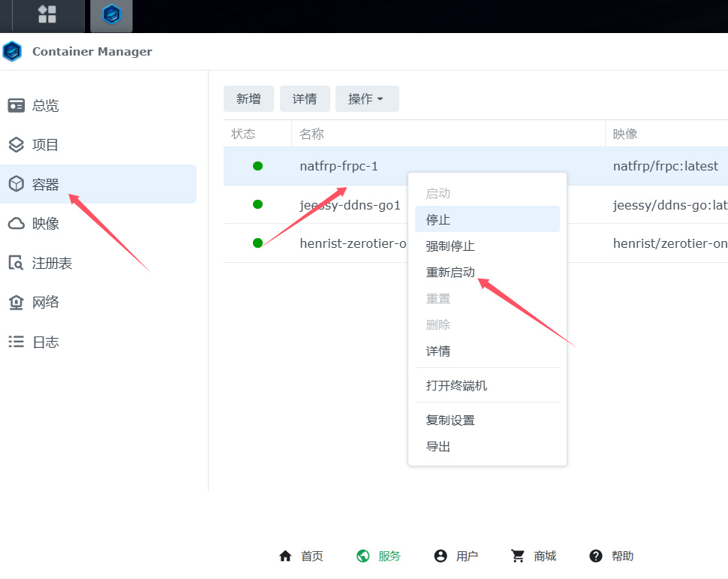
Task: Go to 映像 image section
Action: [45, 224]
